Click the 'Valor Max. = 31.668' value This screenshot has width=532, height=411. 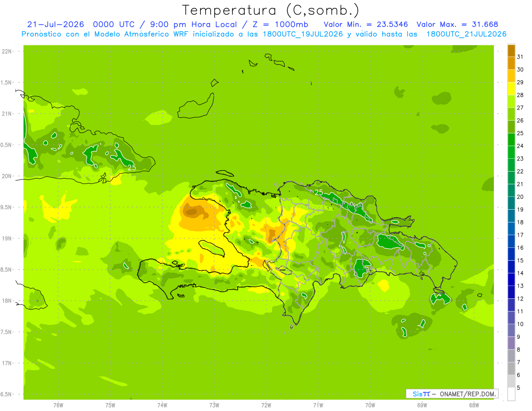point(458,24)
